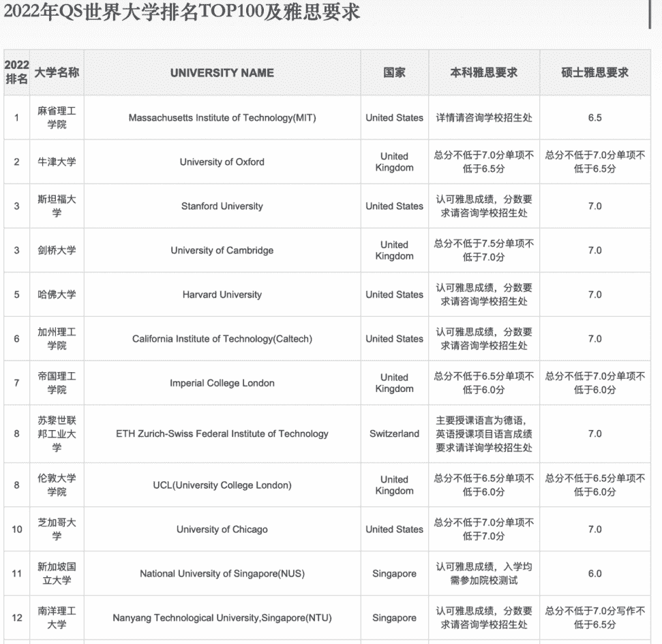Click the ETH Zurich university name

click(x=222, y=433)
